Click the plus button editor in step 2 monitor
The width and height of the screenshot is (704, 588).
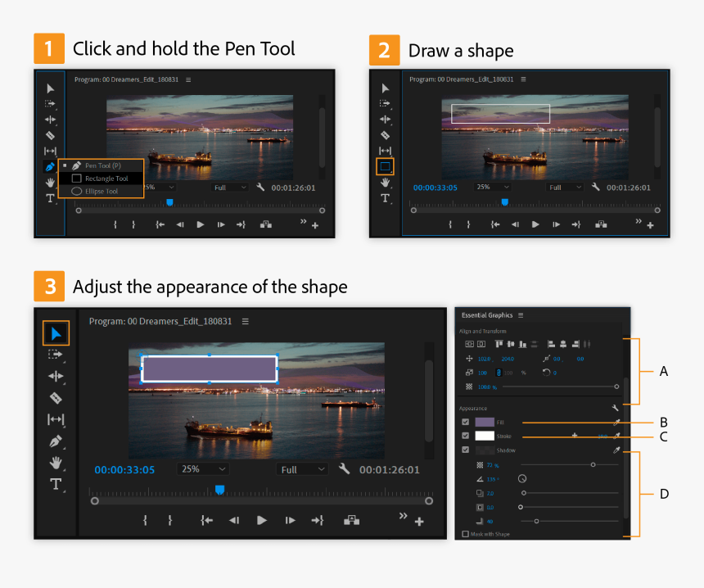(650, 225)
